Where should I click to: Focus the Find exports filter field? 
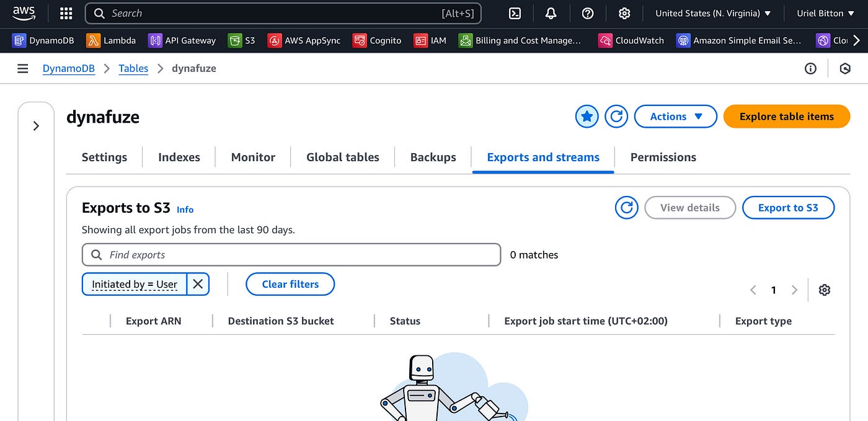pos(291,255)
